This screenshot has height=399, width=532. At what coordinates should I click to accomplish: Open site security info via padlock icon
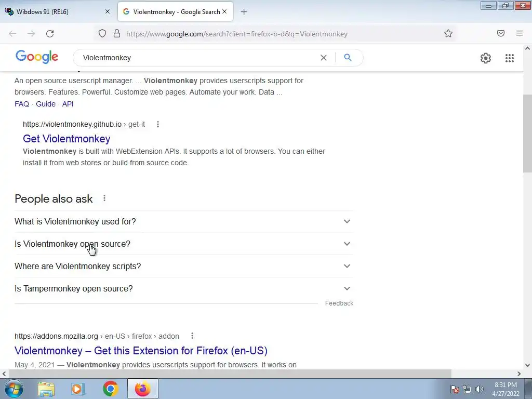[117, 33]
